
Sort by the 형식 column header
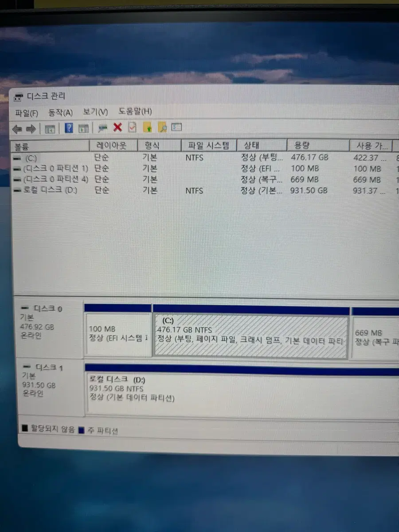(x=159, y=145)
